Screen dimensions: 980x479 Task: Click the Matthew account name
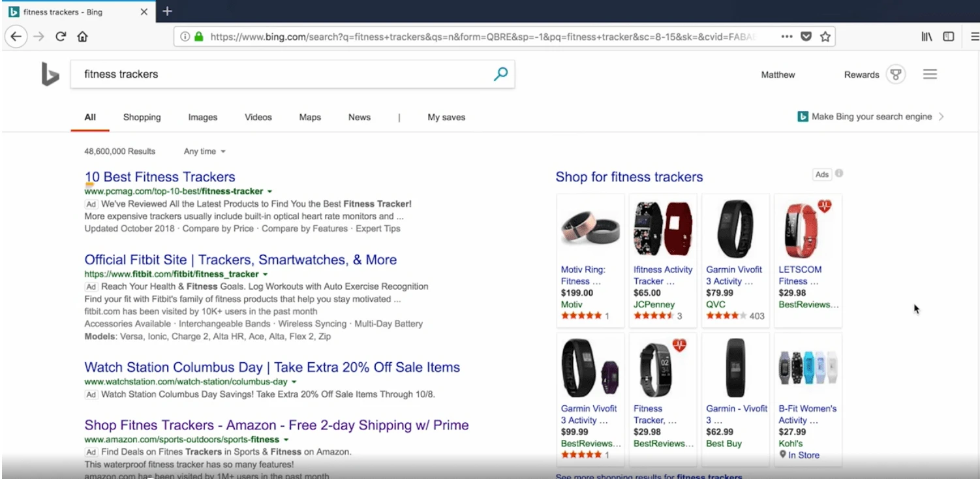pyautogui.click(x=778, y=75)
